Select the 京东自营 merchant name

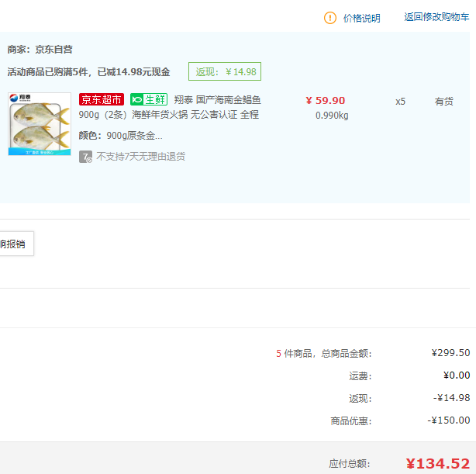coord(53,50)
